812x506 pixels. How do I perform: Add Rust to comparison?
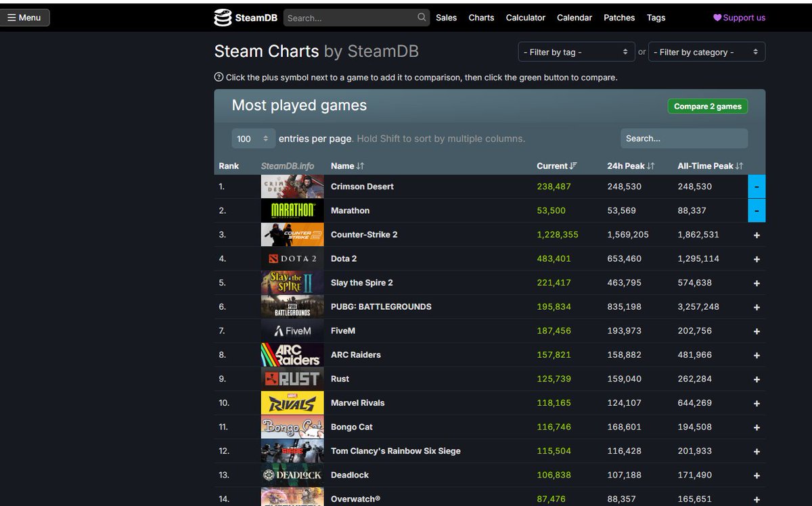pyautogui.click(x=757, y=379)
